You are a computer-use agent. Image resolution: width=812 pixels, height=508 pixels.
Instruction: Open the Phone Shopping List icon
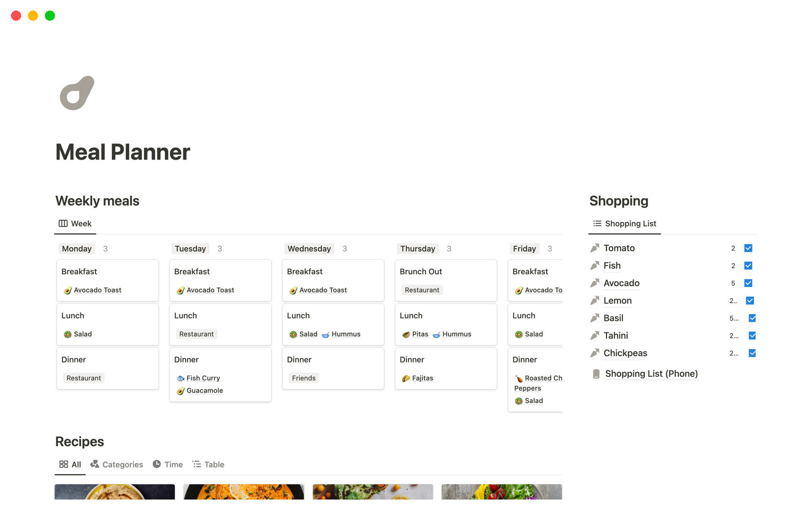tap(596, 373)
